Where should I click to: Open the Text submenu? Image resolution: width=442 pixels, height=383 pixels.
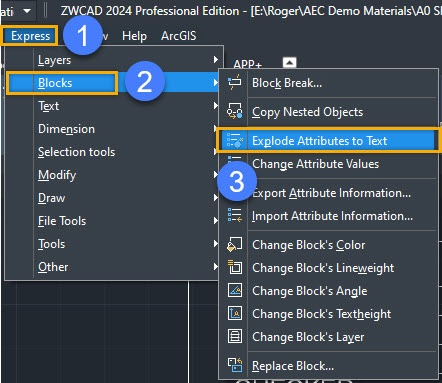114,106
